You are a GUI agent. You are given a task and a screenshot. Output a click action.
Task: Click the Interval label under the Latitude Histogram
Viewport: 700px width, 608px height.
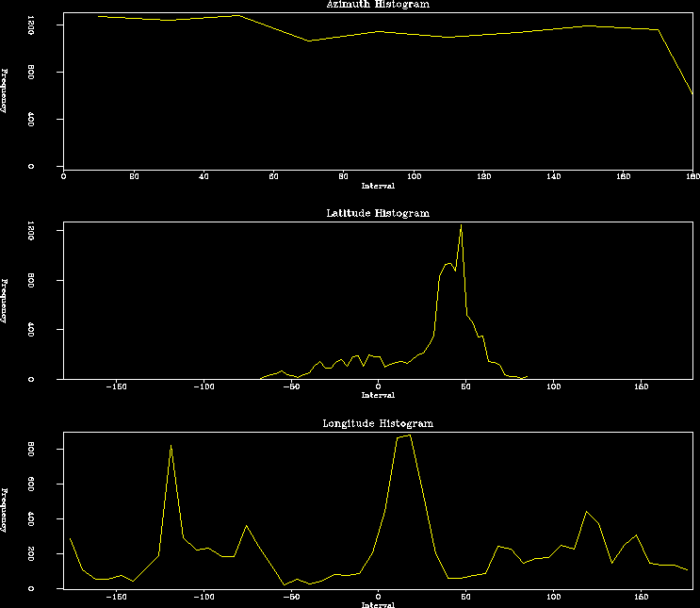pos(377,395)
